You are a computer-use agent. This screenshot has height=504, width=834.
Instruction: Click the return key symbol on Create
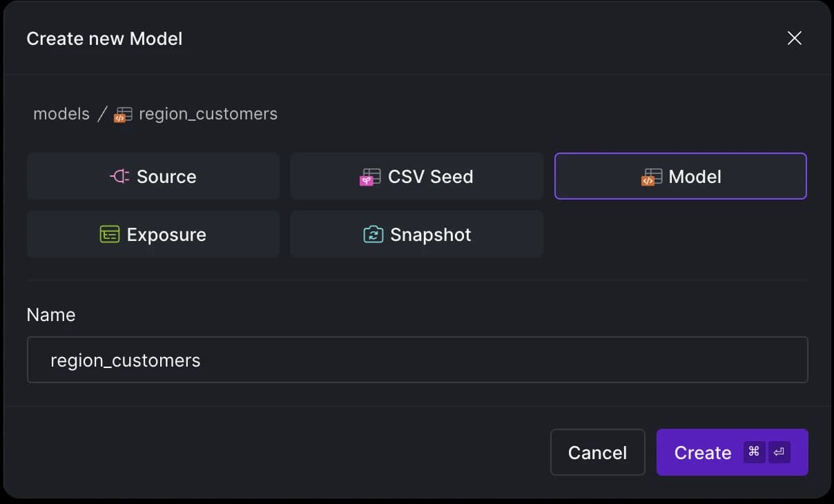click(779, 452)
